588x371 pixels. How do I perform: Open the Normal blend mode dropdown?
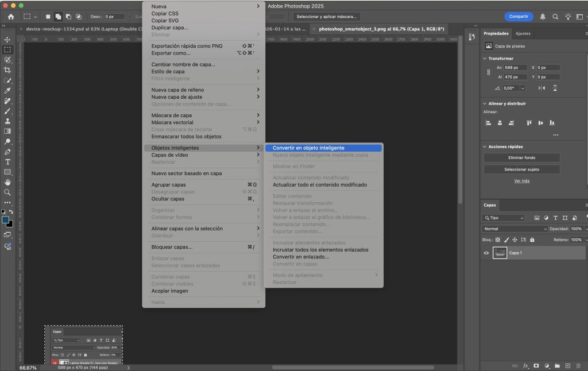point(514,229)
